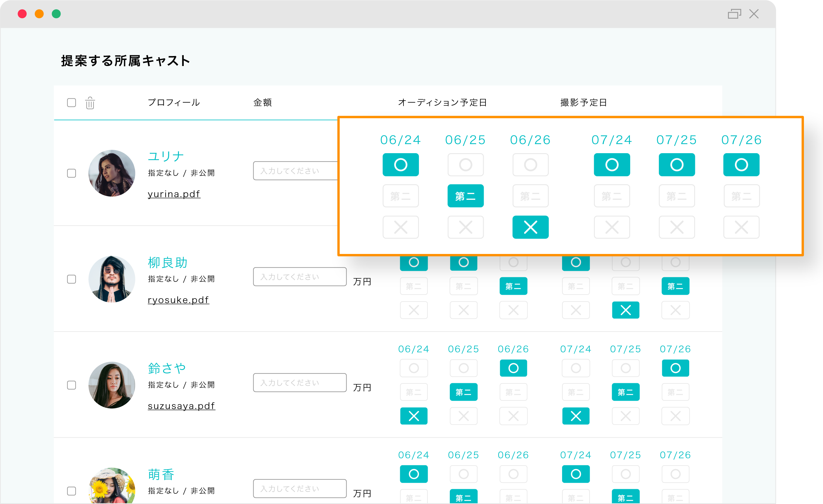Select circle for 萌香 on 06/24
Viewport: 823px width, 504px height.
(414, 474)
